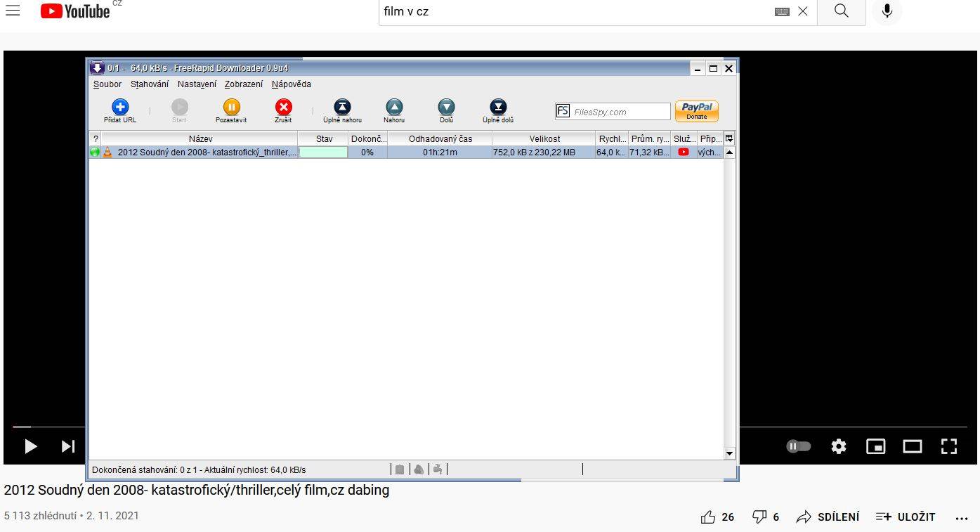980x532 pixels.
Task: Sort by the Název column header
Action: pos(200,139)
